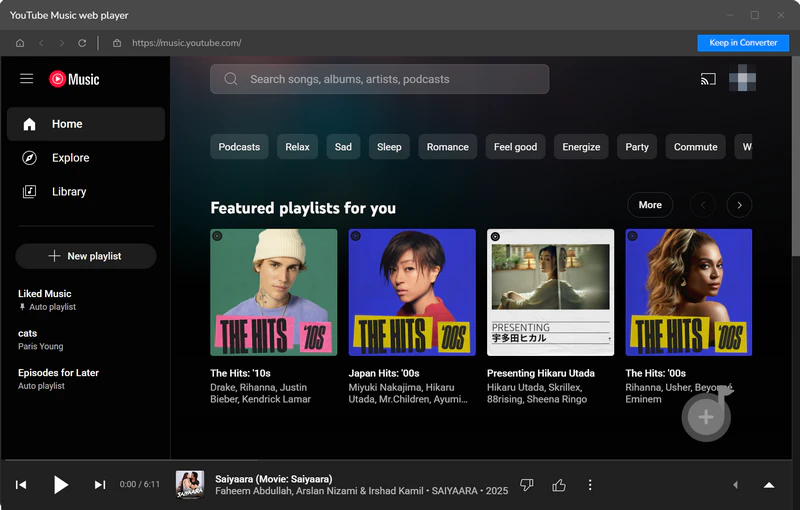Click the search songs input field

380,79
